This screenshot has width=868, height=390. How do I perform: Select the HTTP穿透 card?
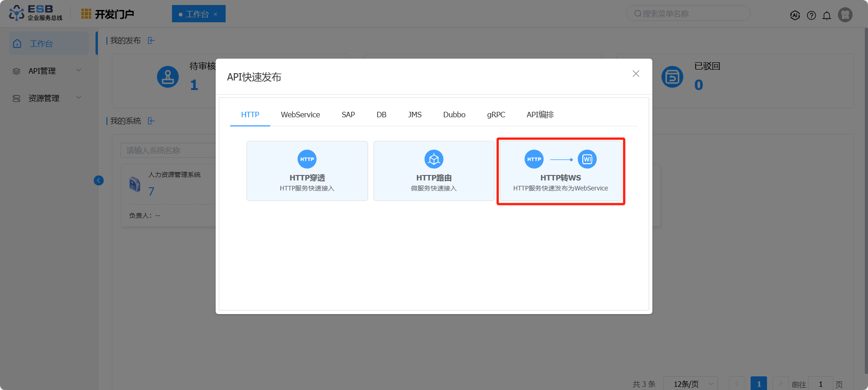pos(307,171)
